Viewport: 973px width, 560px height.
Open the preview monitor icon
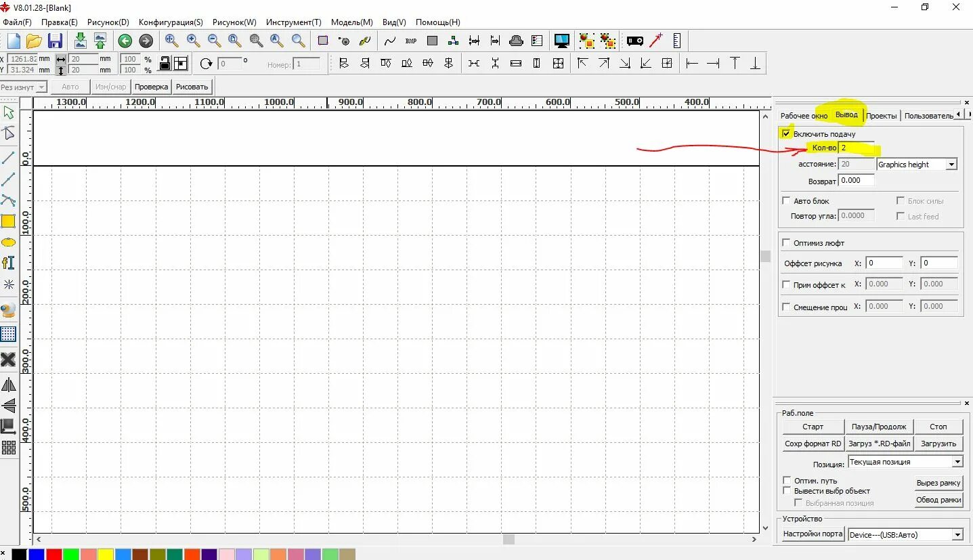[561, 41]
